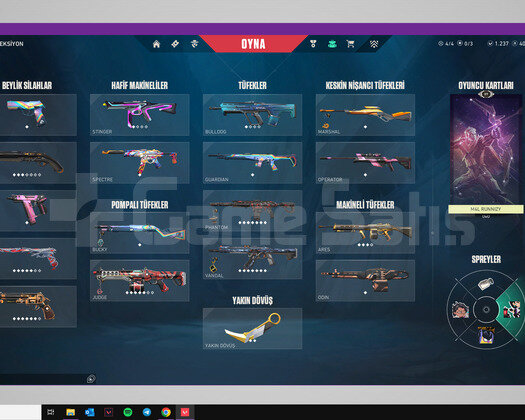525x420 pixels.
Task: Open the red Valorant taskbar icon
Action: (185, 412)
